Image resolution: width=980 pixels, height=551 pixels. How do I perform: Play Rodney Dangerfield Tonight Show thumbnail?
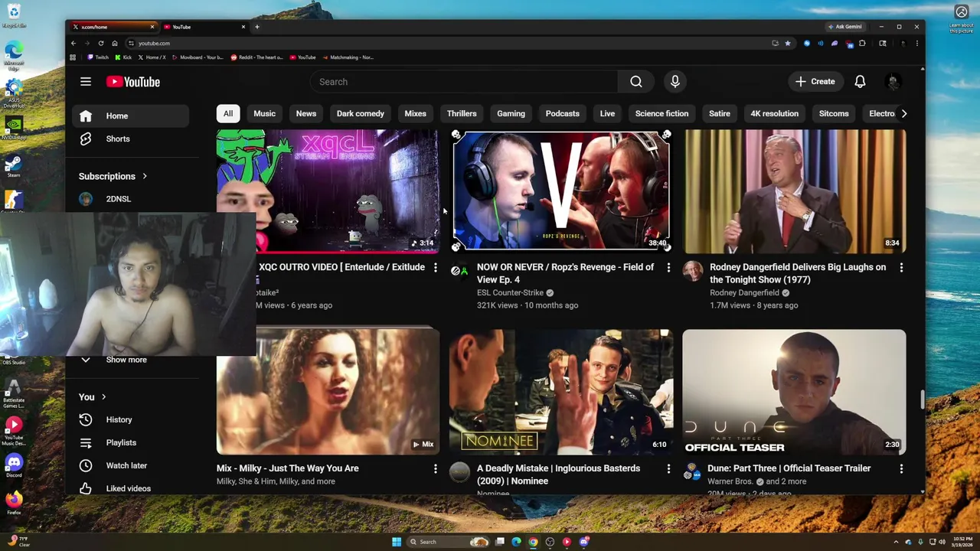tap(794, 191)
